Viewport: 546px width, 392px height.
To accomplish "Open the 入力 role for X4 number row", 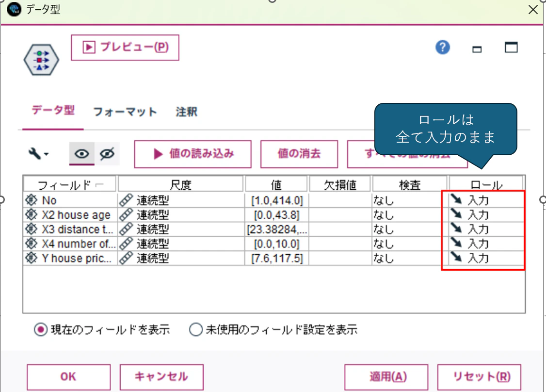I will pyautogui.click(x=486, y=244).
